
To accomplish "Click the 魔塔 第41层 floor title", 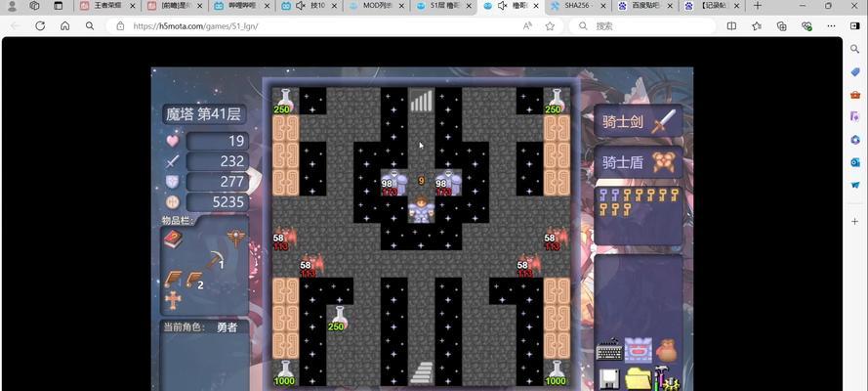I will click(204, 114).
